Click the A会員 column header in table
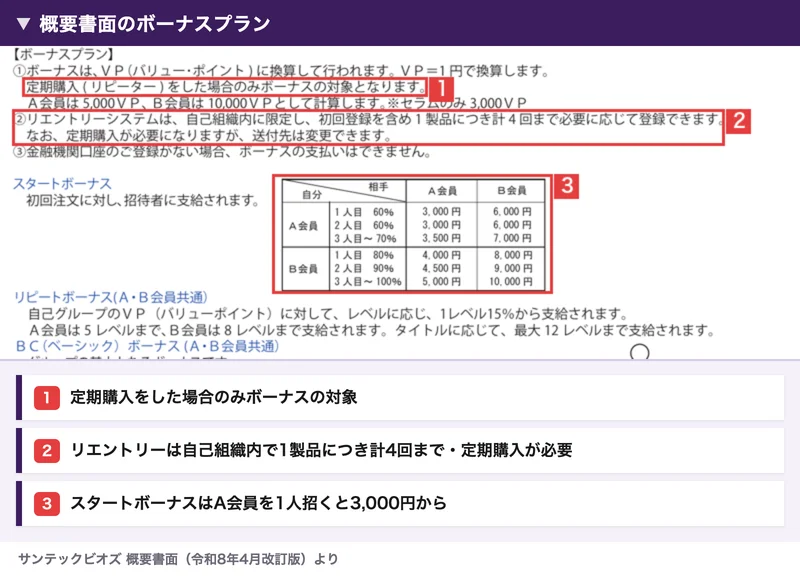Viewport: 800px width, 580px height. tap(442, 191)
